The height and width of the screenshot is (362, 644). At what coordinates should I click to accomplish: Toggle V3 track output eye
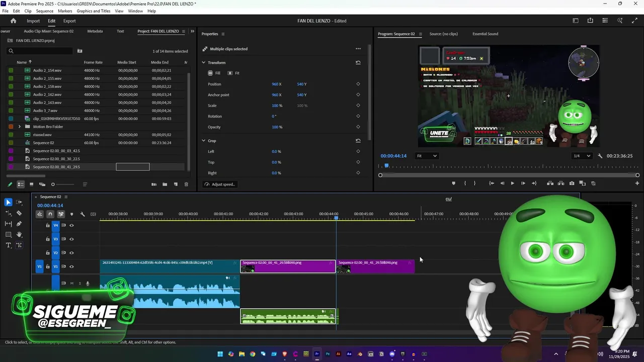click(x=71, y=239)
